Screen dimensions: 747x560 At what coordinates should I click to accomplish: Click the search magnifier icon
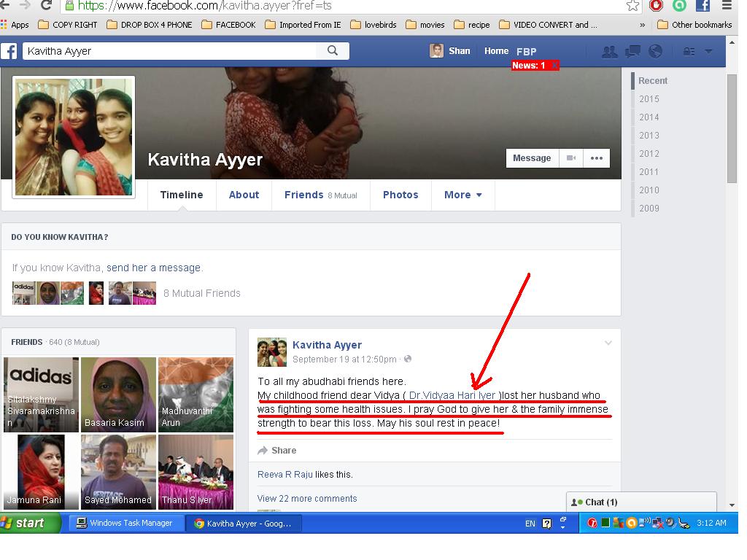333,50
